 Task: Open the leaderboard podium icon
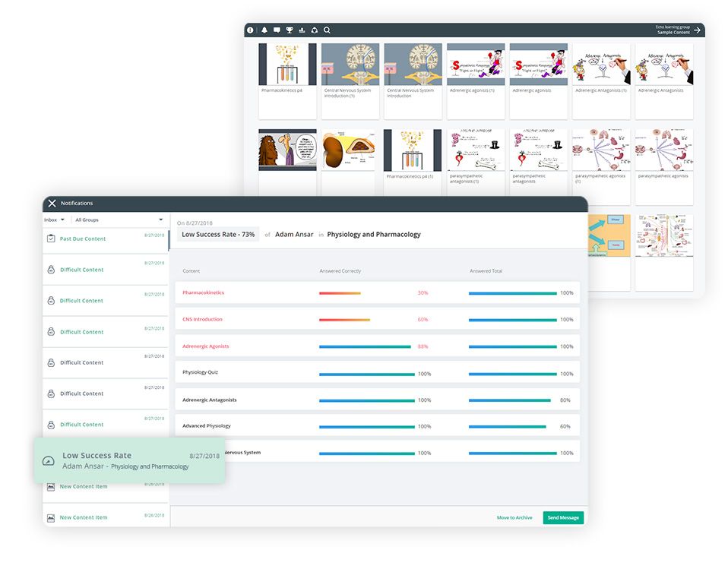point(302,30)
